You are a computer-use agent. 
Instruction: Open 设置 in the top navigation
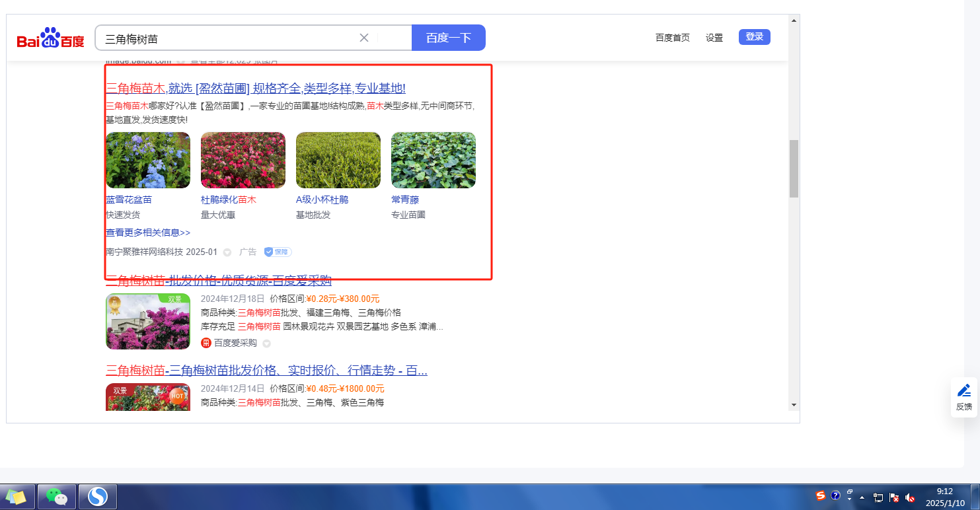[x=714, y=38]
